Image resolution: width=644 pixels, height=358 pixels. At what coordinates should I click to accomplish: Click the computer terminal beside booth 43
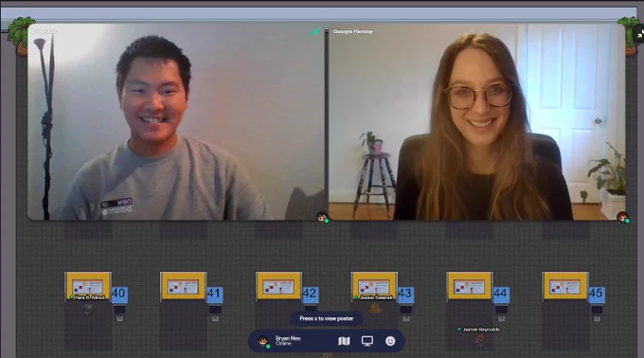coord(405,313)
